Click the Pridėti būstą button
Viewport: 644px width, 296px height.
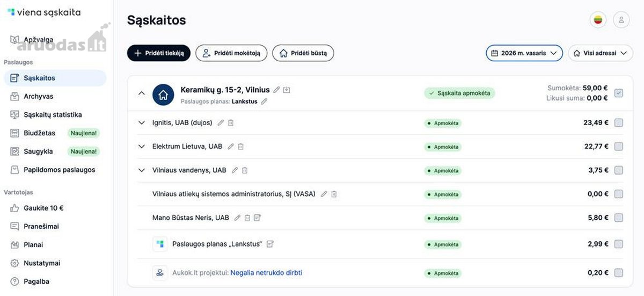coord(303,53)
